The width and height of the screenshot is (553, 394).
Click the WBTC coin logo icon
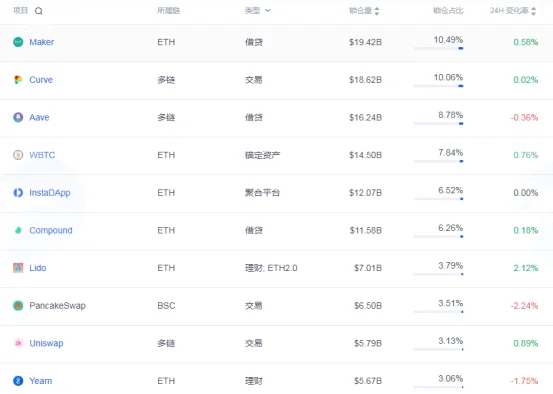coord(18,155)
